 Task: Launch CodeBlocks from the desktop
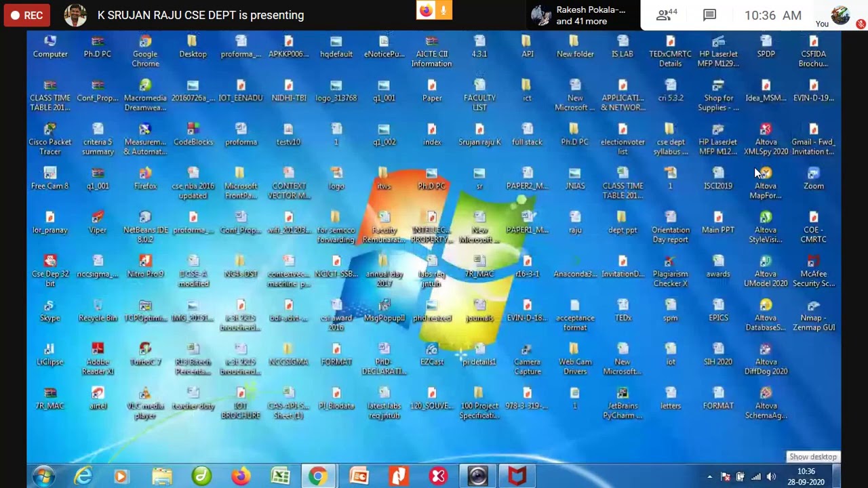coord(193,135)
